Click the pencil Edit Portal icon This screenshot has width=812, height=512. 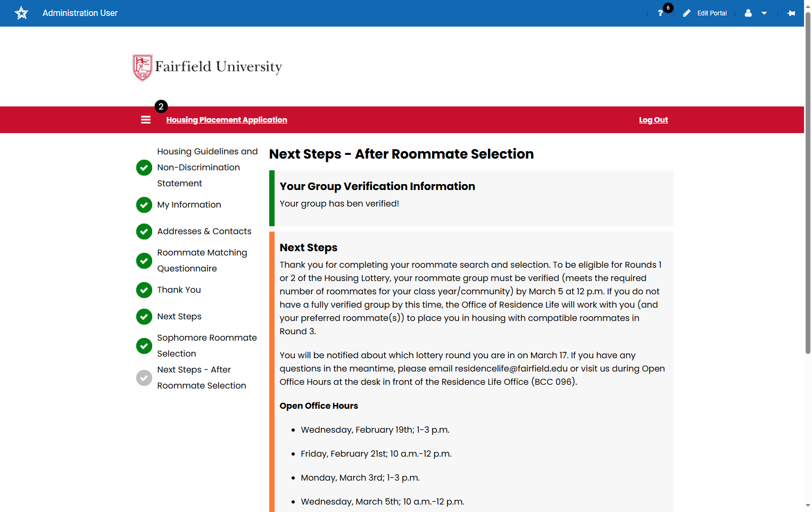click(687, 13)
